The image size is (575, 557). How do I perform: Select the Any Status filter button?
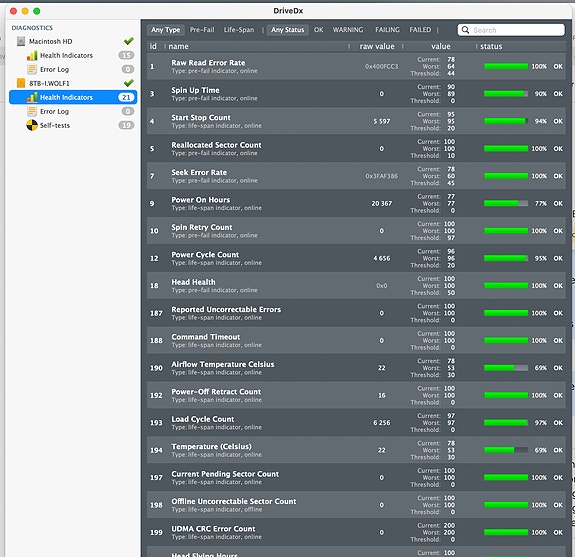click(x=288, y=30)
